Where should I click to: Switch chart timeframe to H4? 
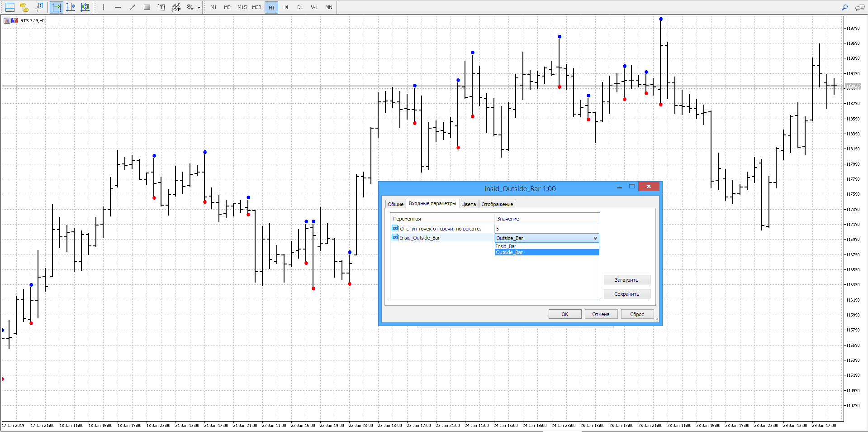[x=285, y=7]
